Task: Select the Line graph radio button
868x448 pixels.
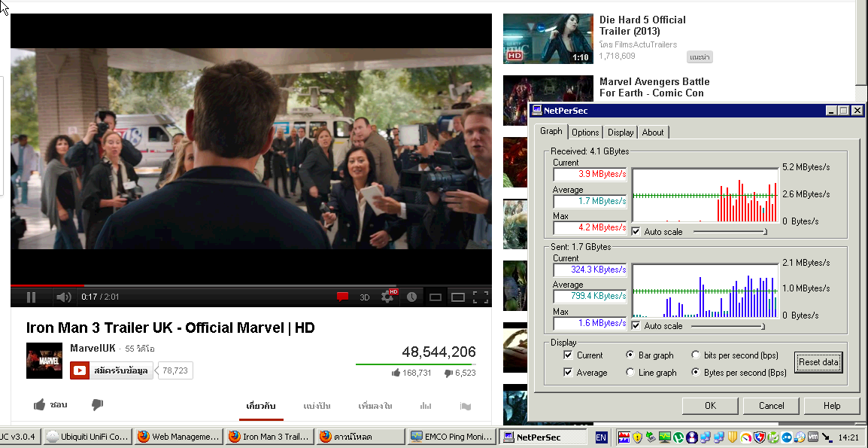Action: pos(630,372)
